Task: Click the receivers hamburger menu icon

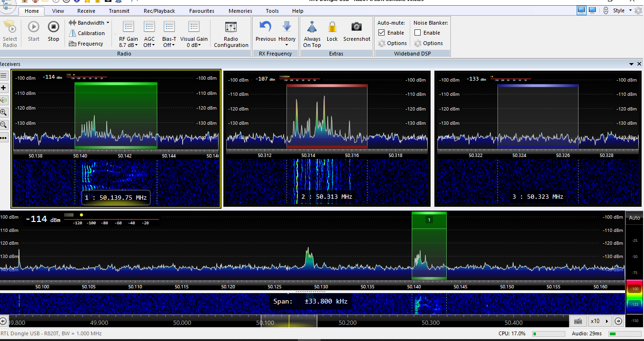Action: pos(3,75)
